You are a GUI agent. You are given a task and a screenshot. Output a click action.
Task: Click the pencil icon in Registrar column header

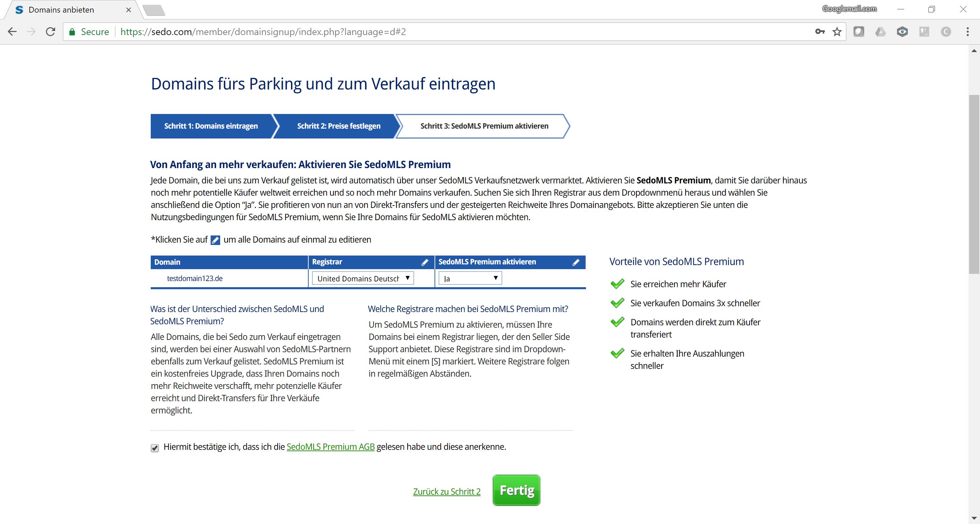(x=425, y=262)
